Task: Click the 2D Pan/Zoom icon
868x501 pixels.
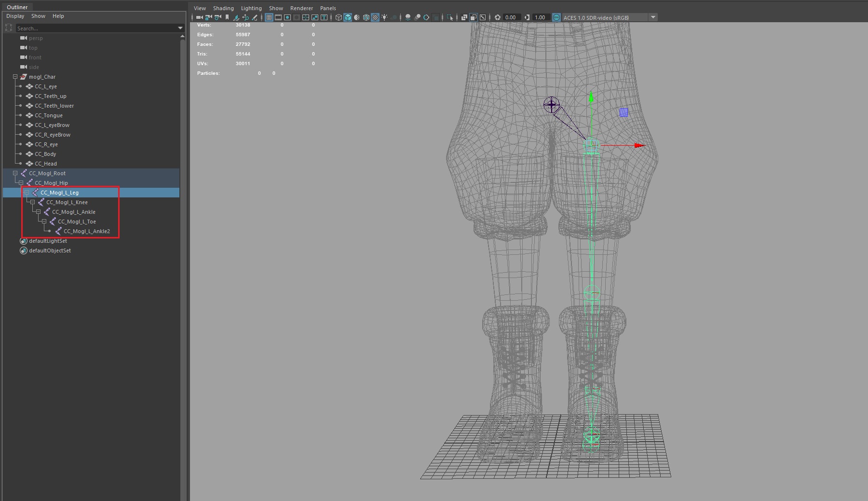Action: (245, 17)
